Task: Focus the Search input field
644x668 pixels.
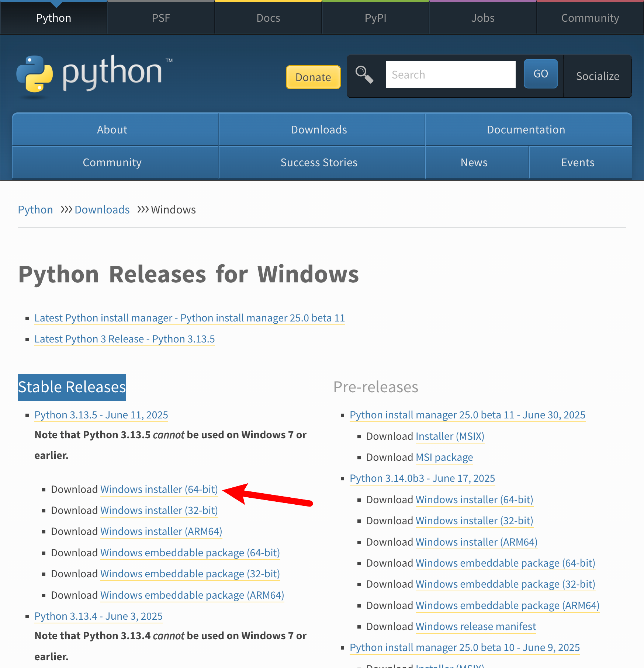Action: pos(450,74)
